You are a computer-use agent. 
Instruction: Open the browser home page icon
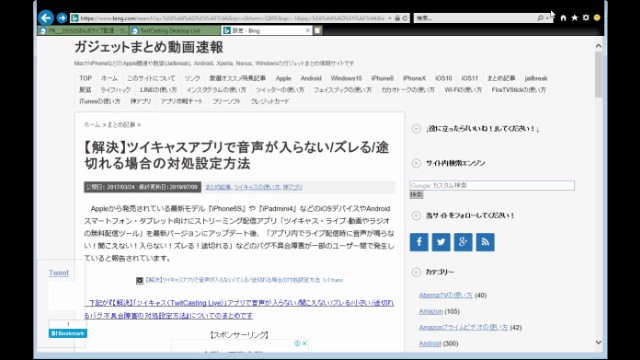(563, 18)
